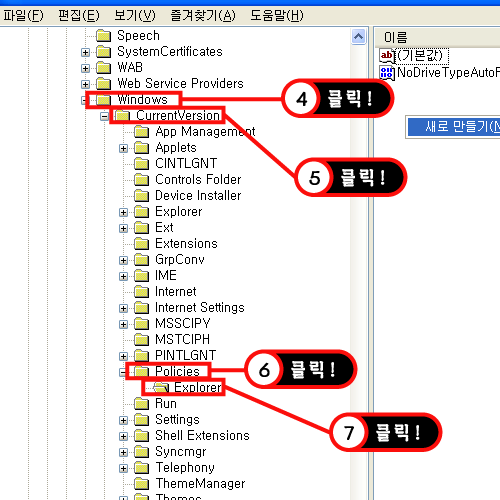The image size is (500, 500).
Task: Select the Run key folder icon
Action: click(x=142, y=403)
